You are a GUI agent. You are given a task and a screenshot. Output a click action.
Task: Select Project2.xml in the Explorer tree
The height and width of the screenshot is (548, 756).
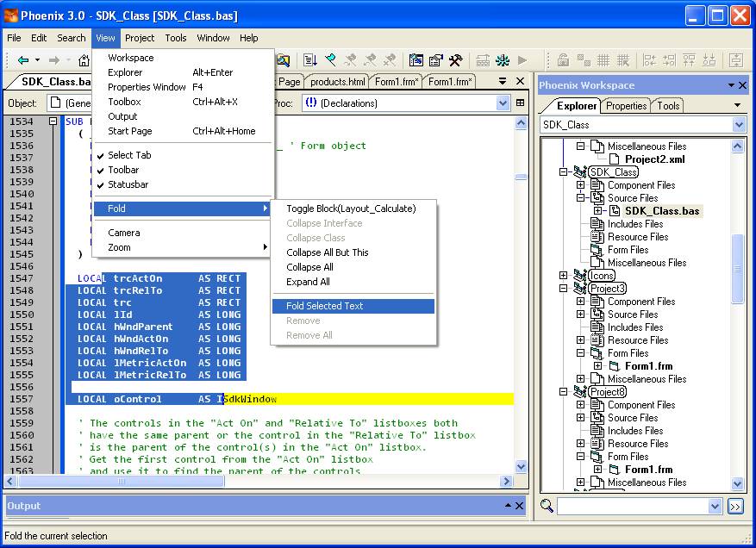(x=655, y=159)
